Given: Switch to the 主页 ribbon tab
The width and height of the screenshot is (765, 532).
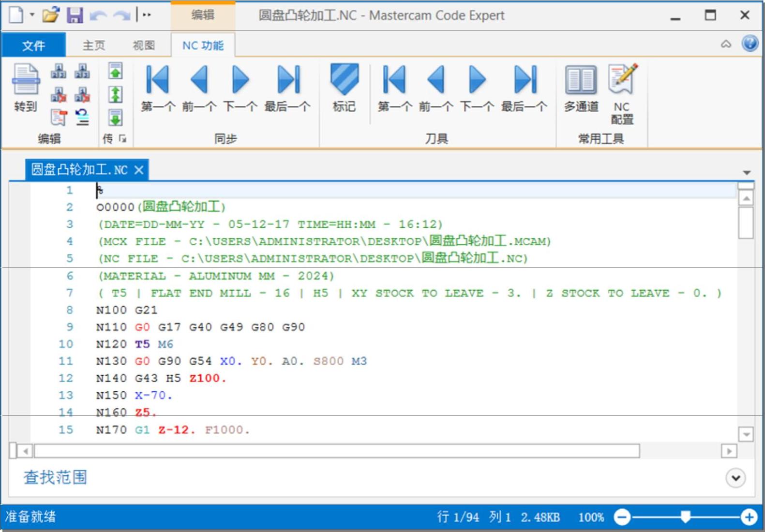Looking at the screenshot, I should coord(93,45).
